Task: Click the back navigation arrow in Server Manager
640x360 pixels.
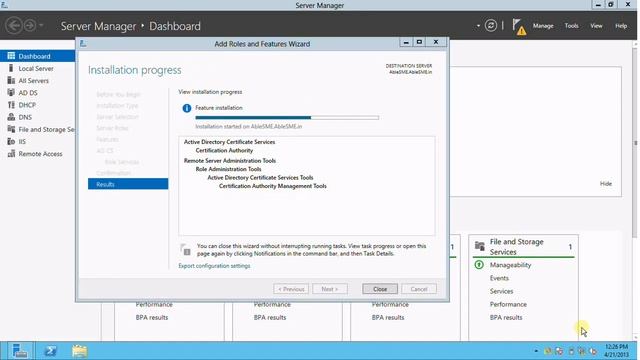Action: [14, 26]
